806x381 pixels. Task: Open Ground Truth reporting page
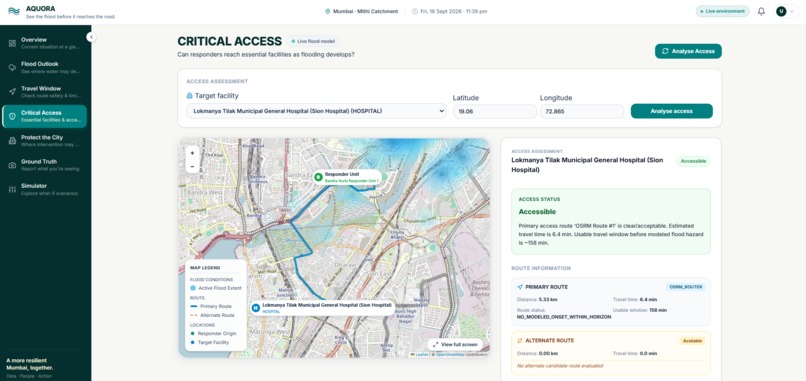pyautogui.click(x=44, y=165)
